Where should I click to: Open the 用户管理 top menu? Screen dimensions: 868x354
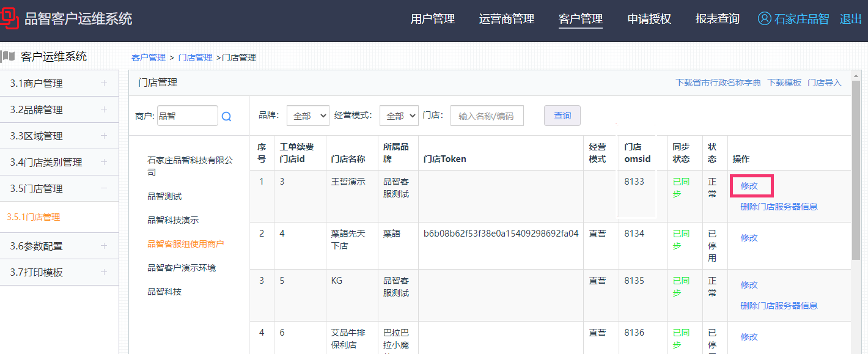pos(433,19)
